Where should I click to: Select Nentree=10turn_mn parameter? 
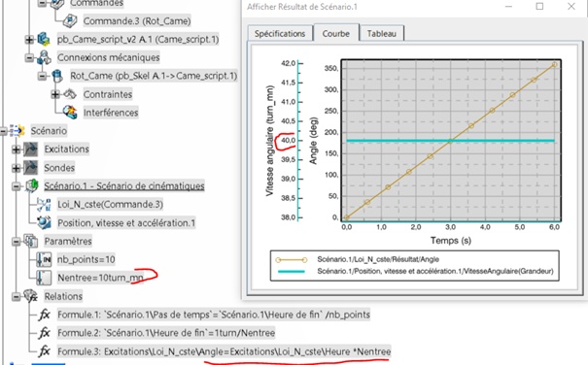coord(100,278)
